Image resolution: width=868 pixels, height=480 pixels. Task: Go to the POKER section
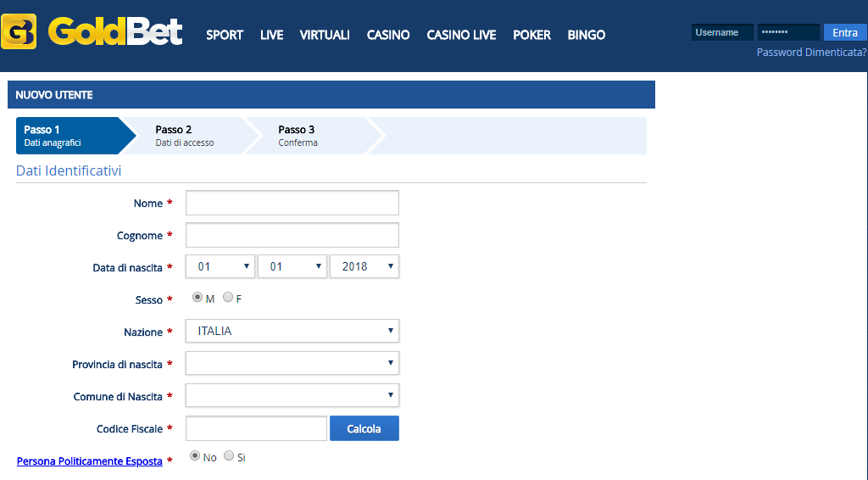(x=531, y=35)
